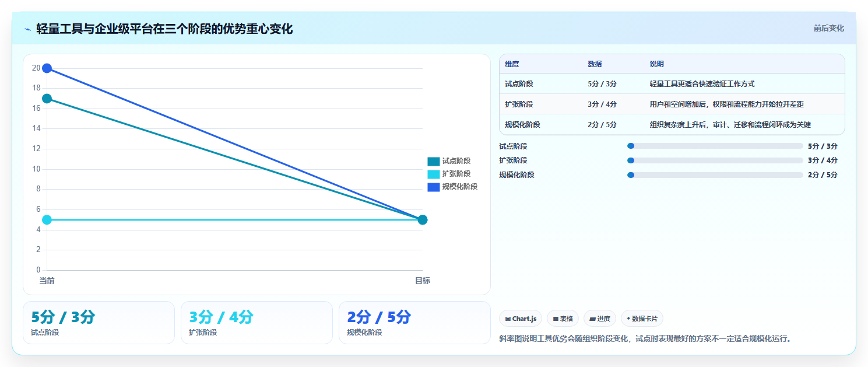This screenshot has width=868, height=367.
Task: Click the 规模化阶段 progress bar
Action: click(x=715, y=175)
